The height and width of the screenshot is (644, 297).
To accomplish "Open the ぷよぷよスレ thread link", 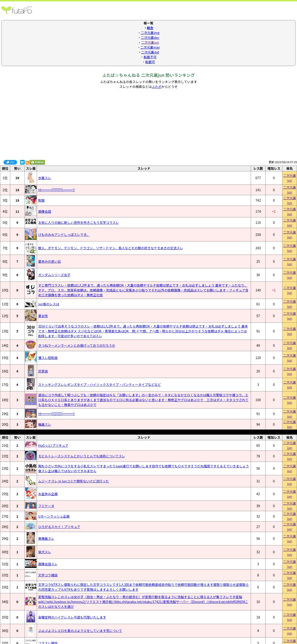I will pos(80,631).
